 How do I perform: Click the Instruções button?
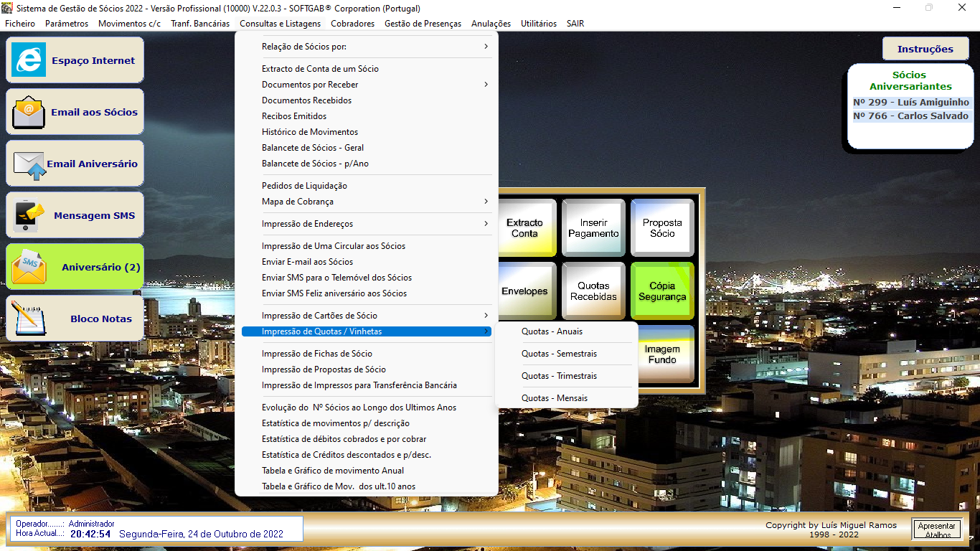pyautogui.click(x=925, y=49)
